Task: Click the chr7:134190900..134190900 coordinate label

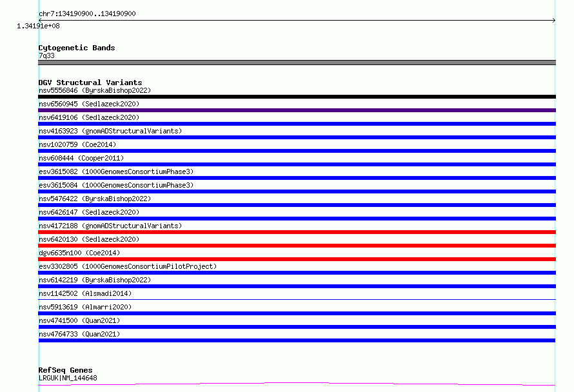Action: click(x=87, y=14)
